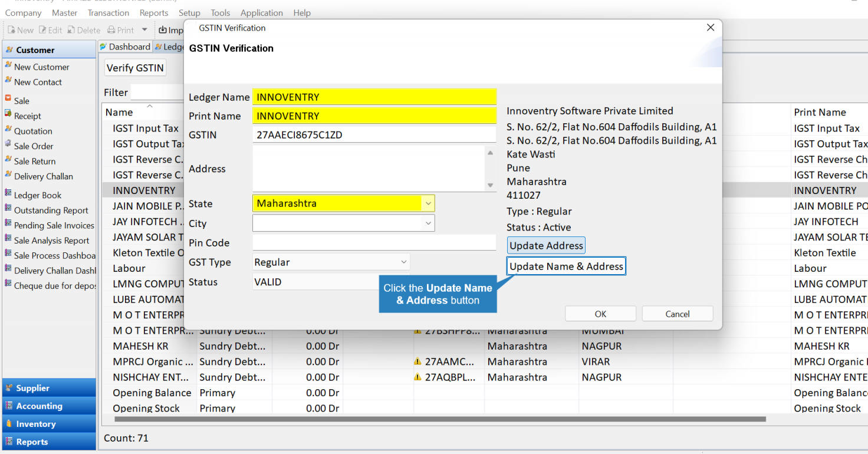Open the Reports menu in menu bar

click(154, 12)
